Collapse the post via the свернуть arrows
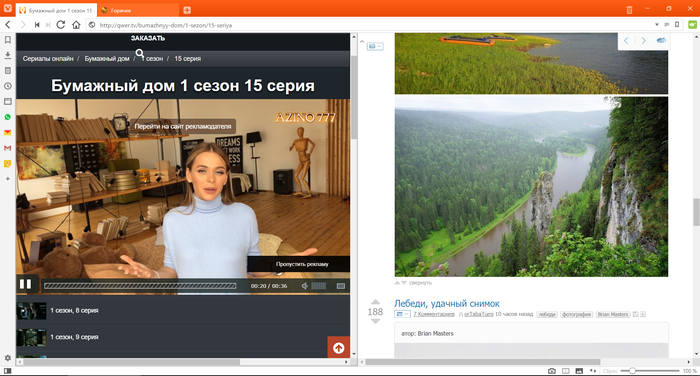The image size is (700, 376). (x=400, y=283)
